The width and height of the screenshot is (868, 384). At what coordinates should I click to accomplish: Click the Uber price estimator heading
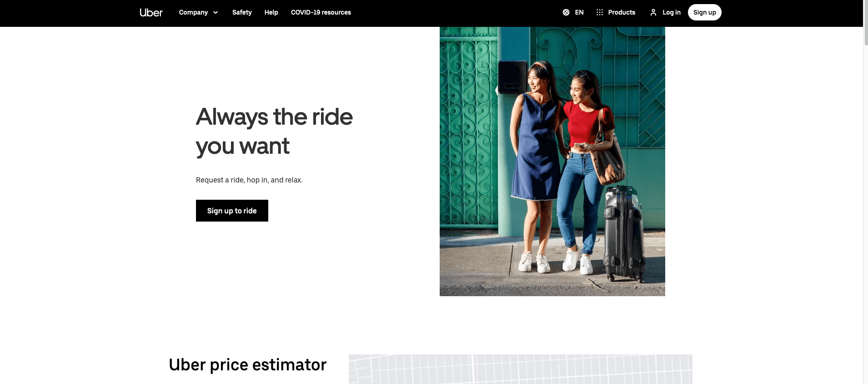(x=248, y=365)
